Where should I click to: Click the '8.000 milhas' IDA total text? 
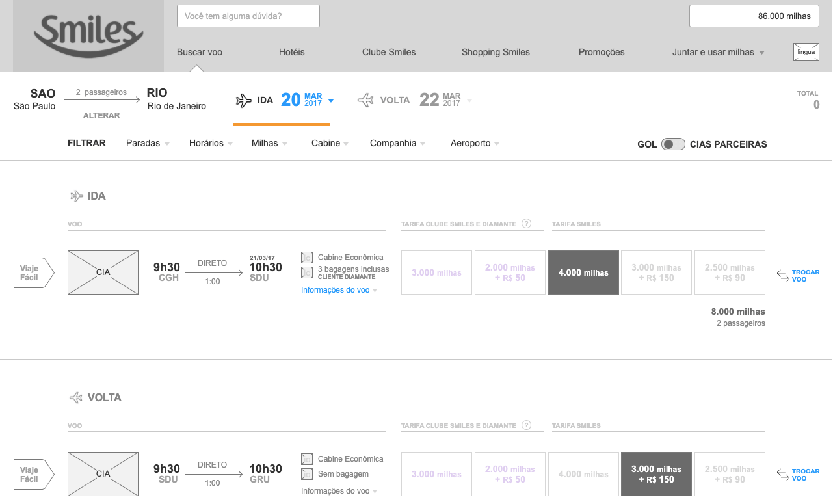tap(738, 312)
